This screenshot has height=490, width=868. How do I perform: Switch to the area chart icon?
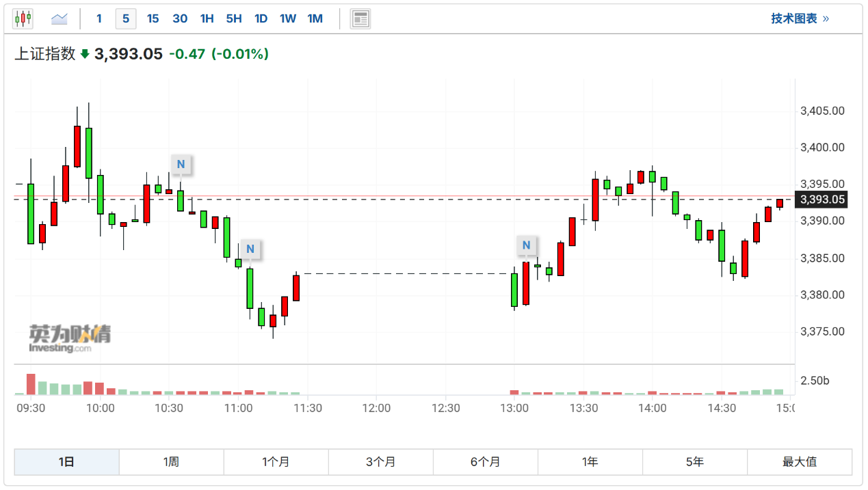pos(60,18)
